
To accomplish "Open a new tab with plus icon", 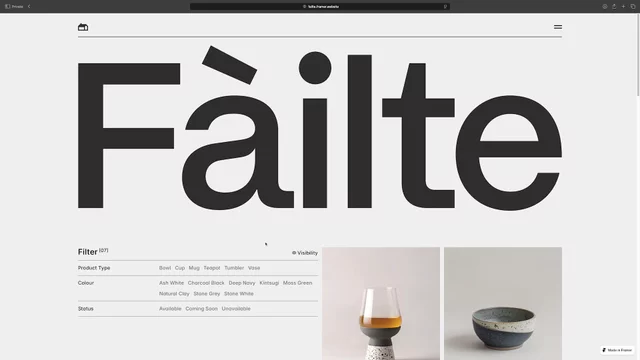I will click(623, 7).
